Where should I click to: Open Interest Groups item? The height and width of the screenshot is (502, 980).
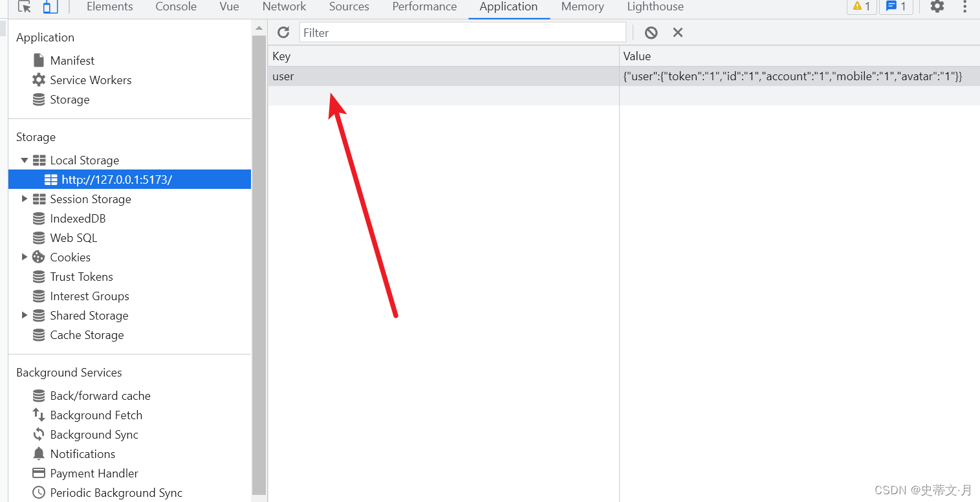tap(89, 296)
